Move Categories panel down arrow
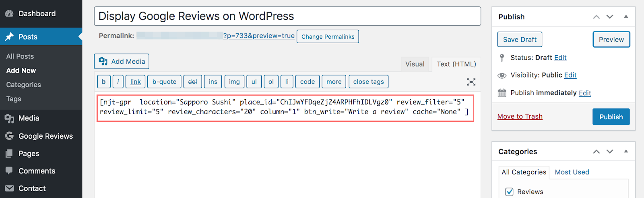644x198 pixels. [610, 152]
